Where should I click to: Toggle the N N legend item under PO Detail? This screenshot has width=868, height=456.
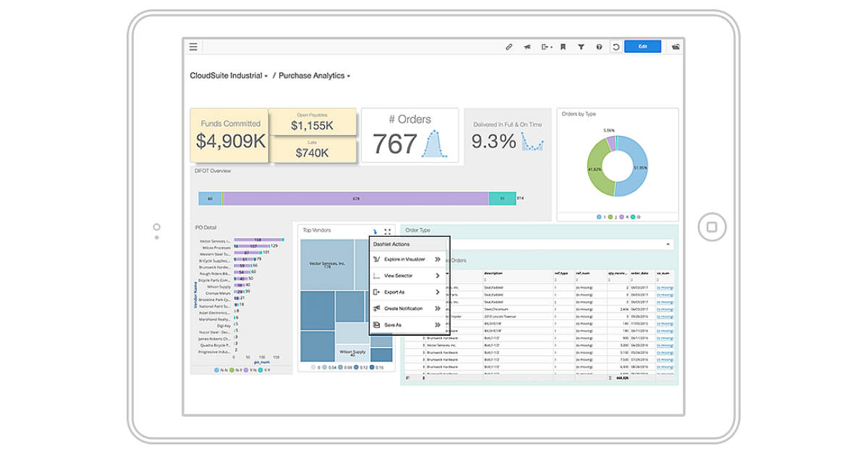click(x=221, y=370)
